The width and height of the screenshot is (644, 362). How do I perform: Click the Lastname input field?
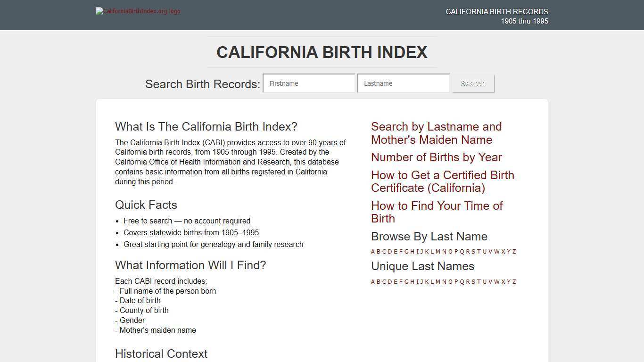404,83
